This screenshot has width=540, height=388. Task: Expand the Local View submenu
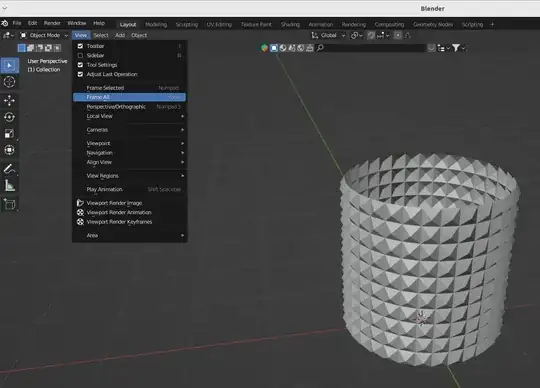coord(130,116)
